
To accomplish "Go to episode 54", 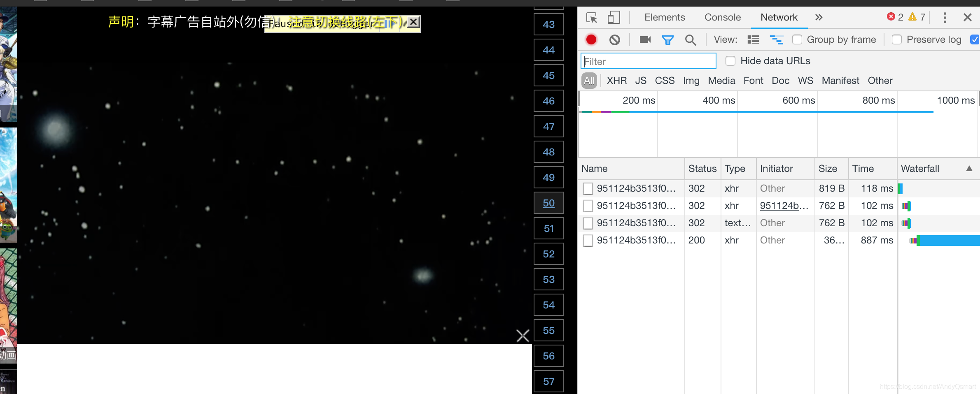I will tap(549, 305).
